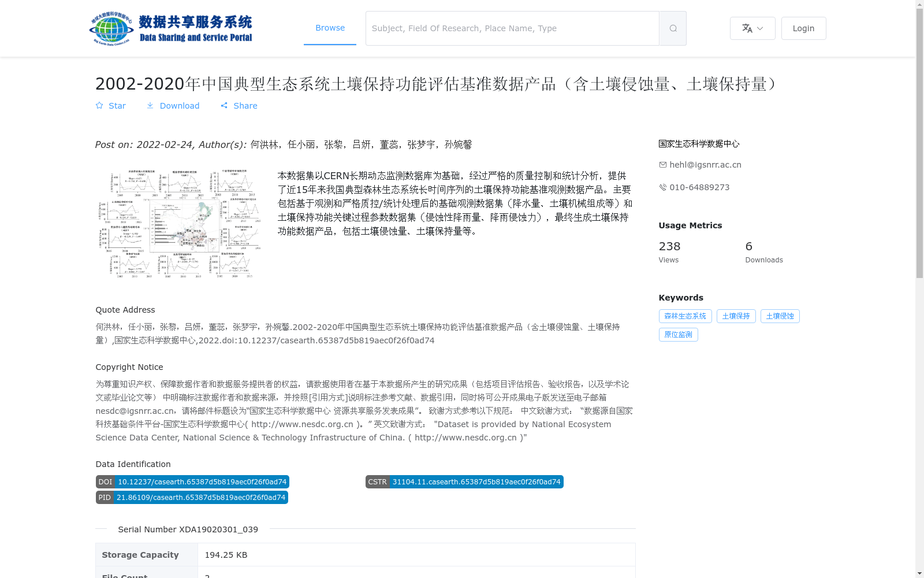Click the Download text link
The image size is (924, 578).
[180, 106]
